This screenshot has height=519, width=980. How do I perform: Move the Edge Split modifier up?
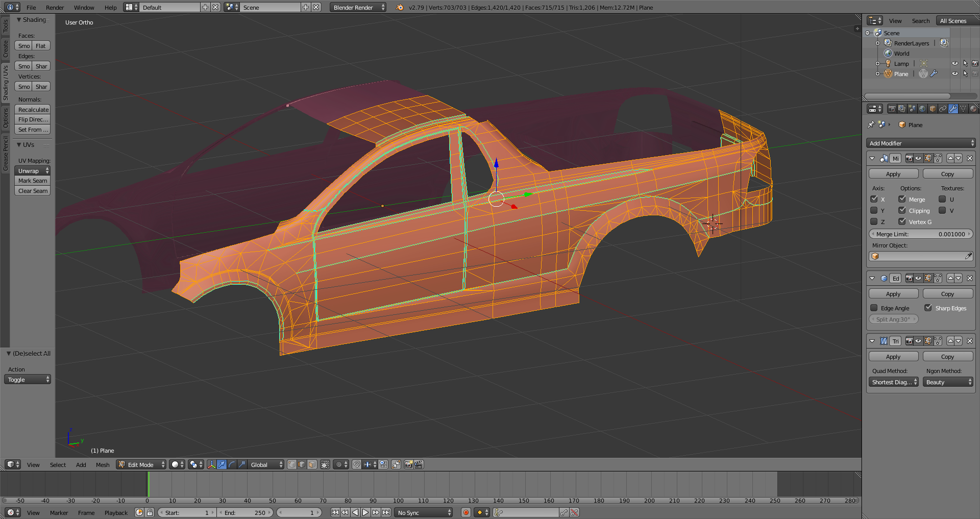point(950,278)
